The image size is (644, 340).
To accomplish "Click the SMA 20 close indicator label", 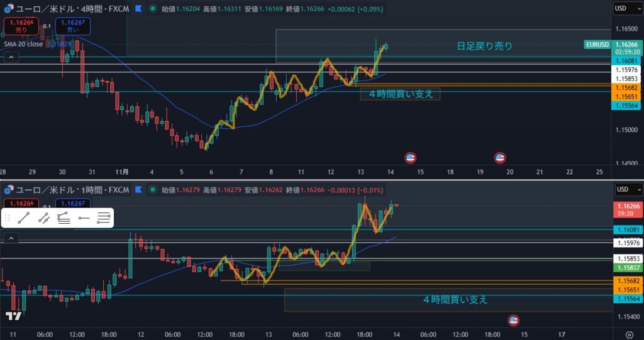I will (23, 44).
